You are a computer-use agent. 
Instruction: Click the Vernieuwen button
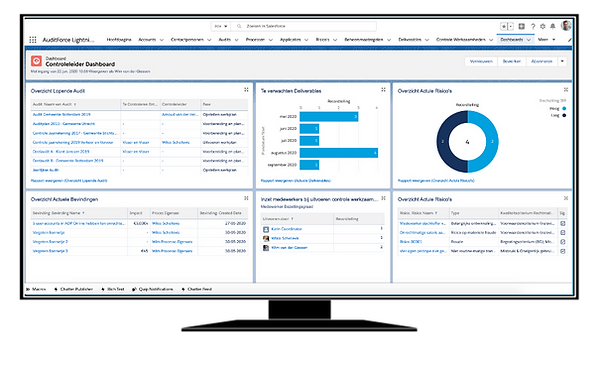[x=481, y=61]
